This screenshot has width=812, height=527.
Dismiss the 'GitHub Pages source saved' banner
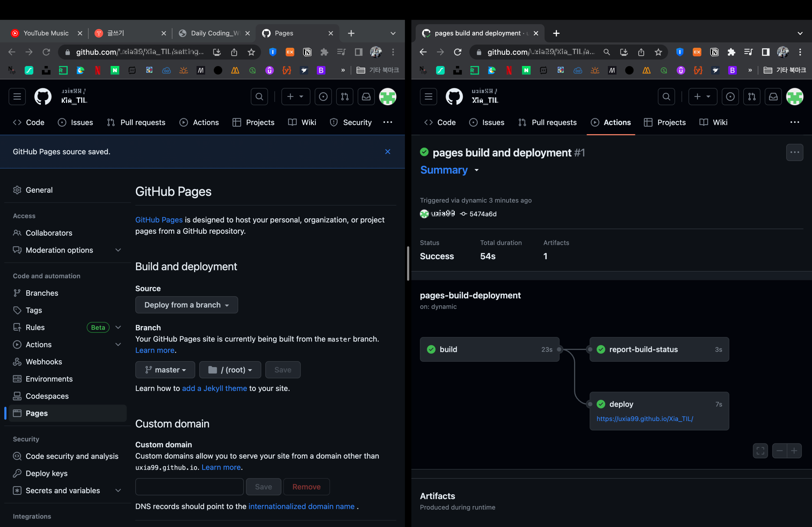point(388,151)
